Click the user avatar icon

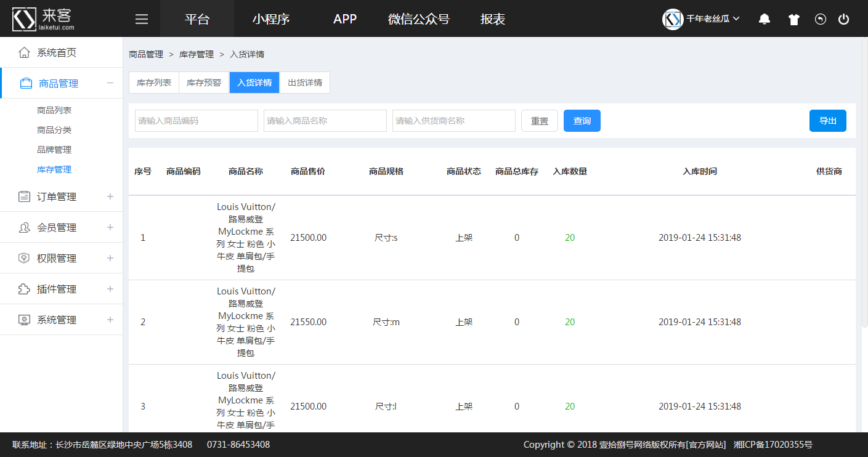(673, 19)
